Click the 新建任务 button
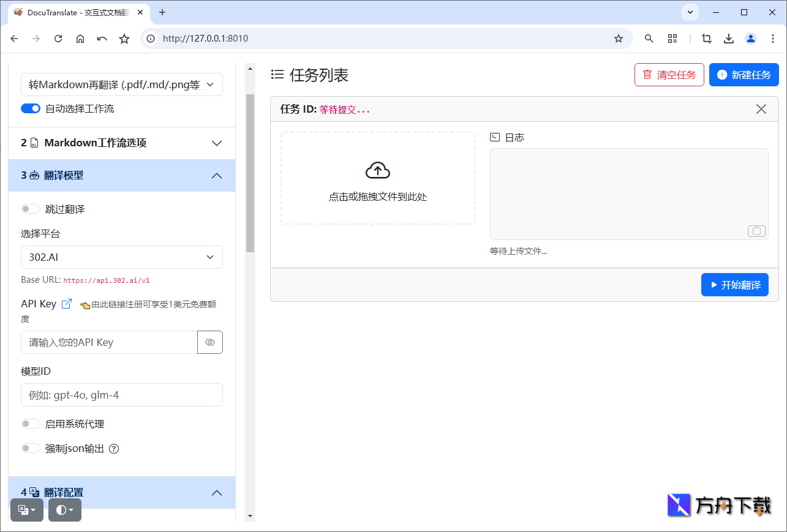This screenshot has height=532, width=787. pos(744,74)
